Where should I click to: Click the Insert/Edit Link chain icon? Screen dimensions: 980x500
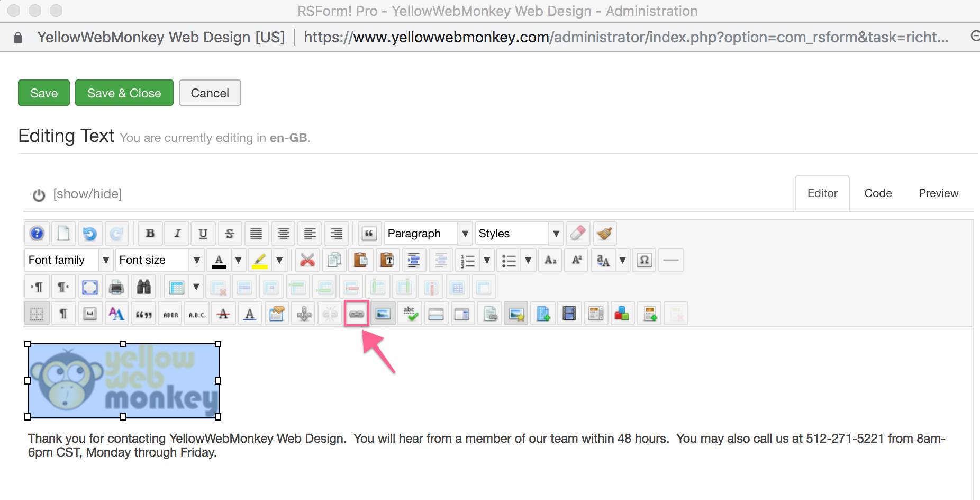pyautogui.click(x=357, y=314)
